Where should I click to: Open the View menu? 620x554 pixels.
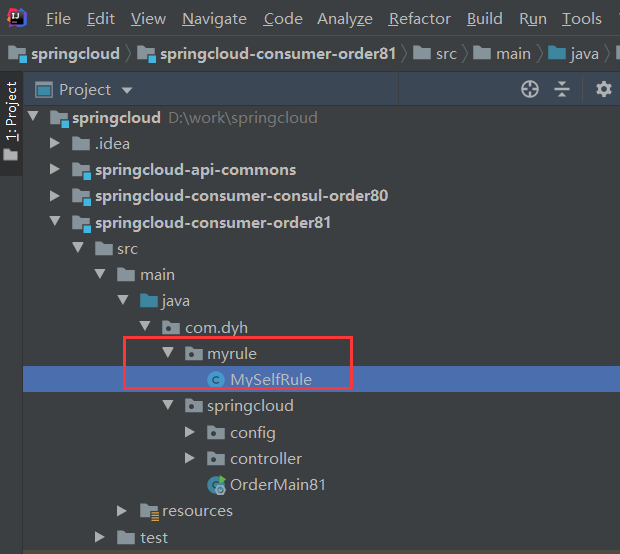pyautogui.click(x=148, y=19)
